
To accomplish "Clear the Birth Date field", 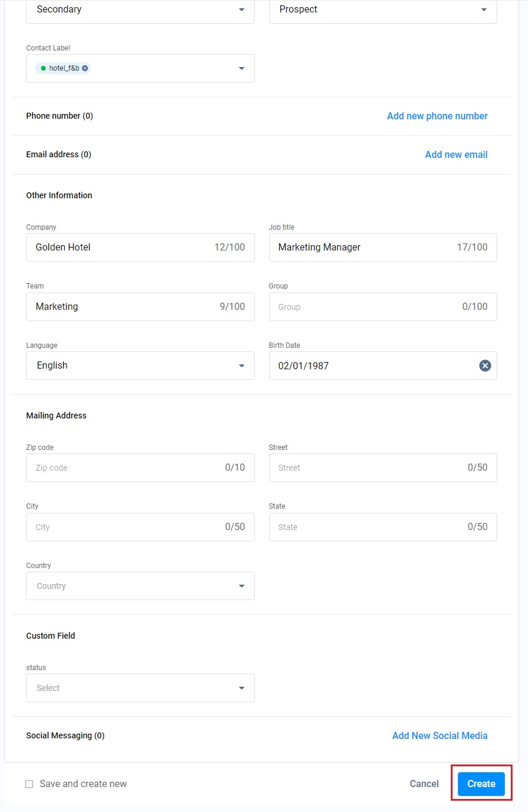I will (485, 366).
